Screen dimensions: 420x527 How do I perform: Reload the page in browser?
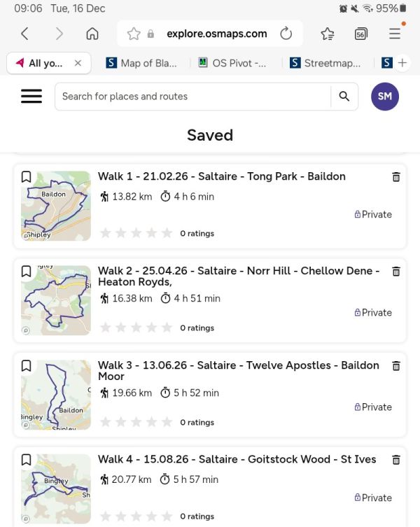(x=286, y=34)
